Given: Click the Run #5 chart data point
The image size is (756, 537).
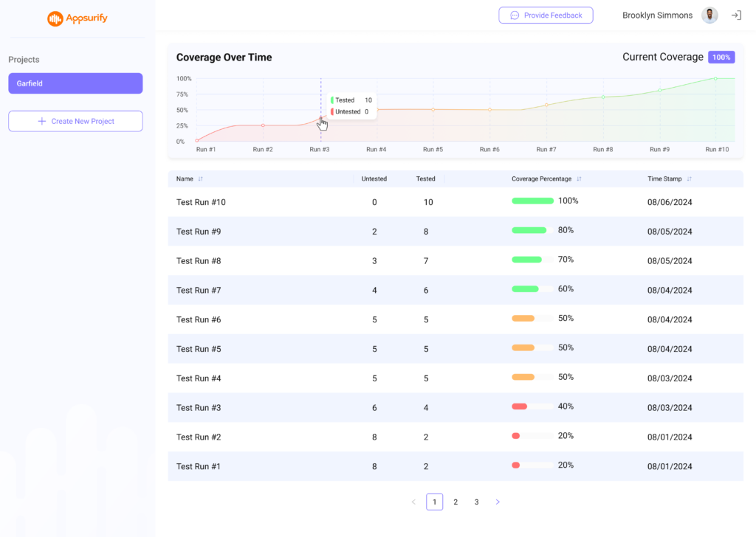Looking at the screenshot, I should [433, 110].
